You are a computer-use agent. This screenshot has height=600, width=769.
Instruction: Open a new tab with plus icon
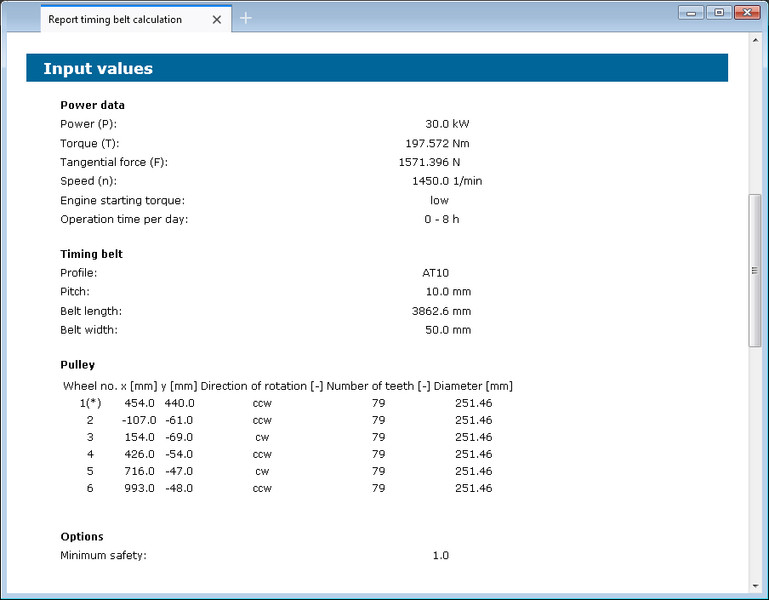[246, 18]
